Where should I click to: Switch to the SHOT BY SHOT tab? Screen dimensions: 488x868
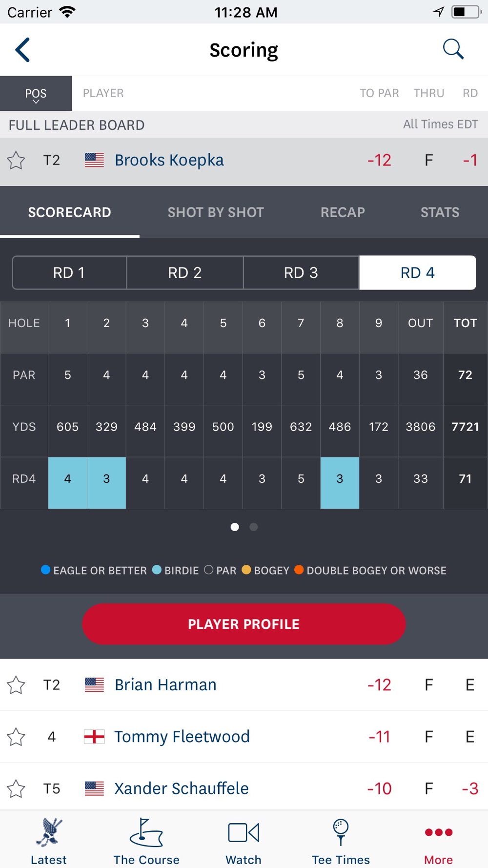point(216,212)
